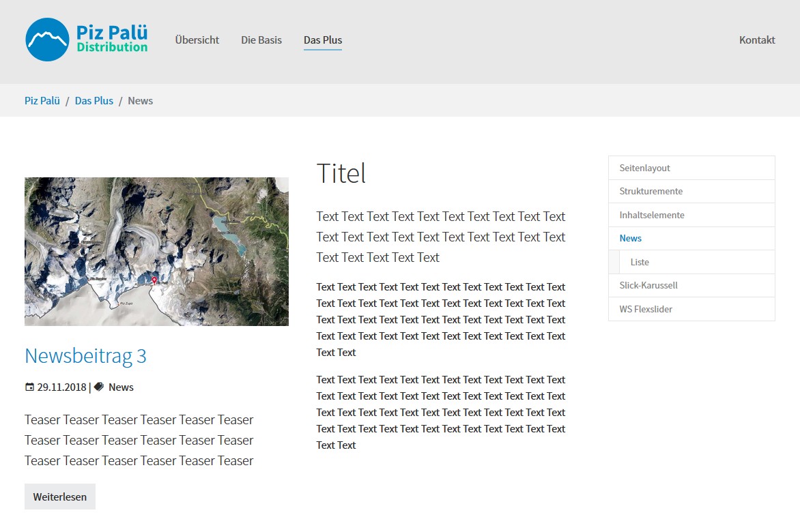Click the red map marker on the satellite image

(x=154, y=281)
